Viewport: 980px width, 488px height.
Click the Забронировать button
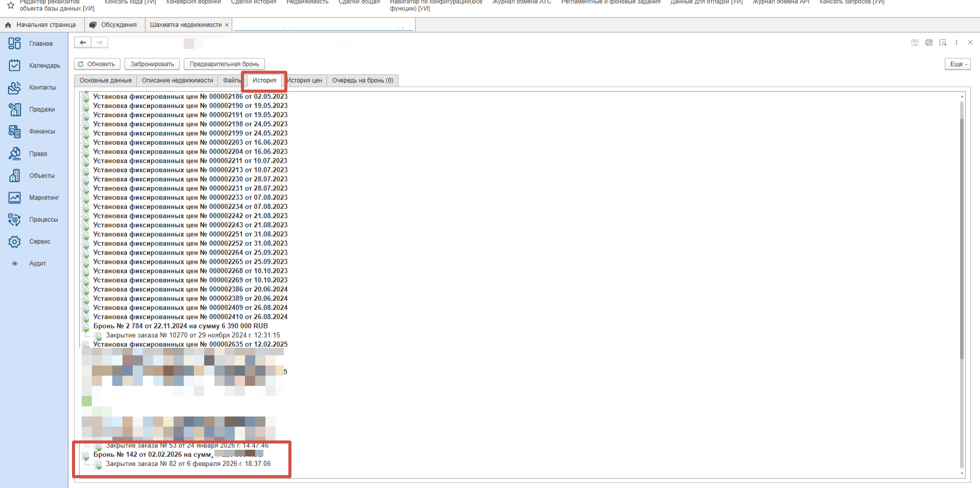[x=152, y=64]
